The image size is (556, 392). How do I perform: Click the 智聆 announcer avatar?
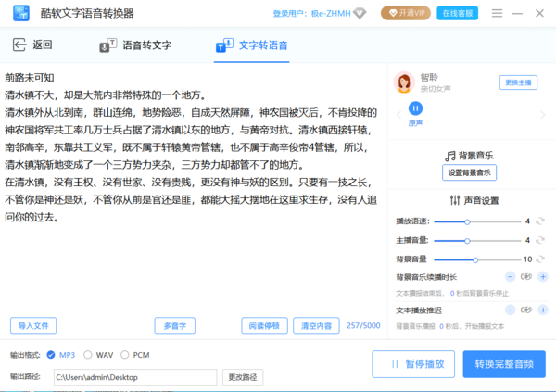(x=404, y=82)
